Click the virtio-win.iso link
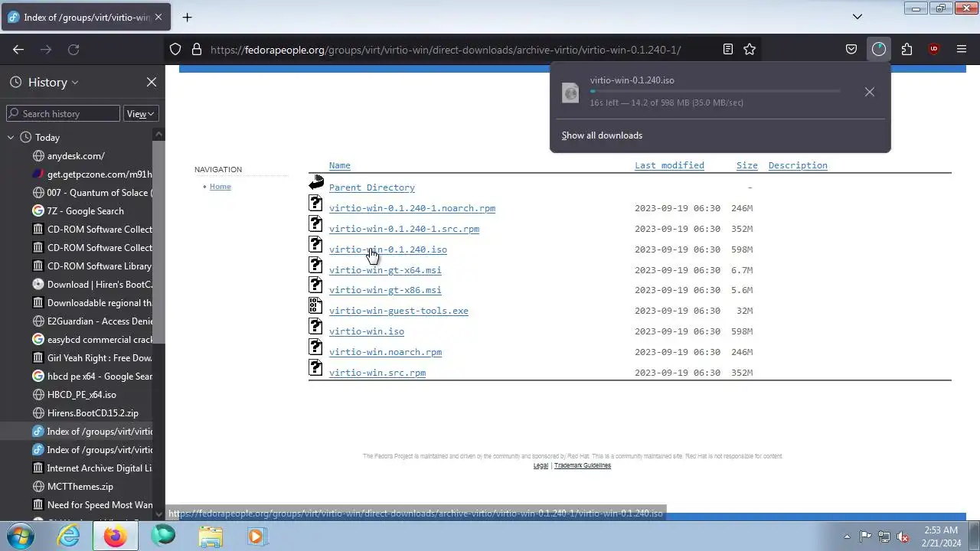980x551 pixels. [x=367, y=331]
